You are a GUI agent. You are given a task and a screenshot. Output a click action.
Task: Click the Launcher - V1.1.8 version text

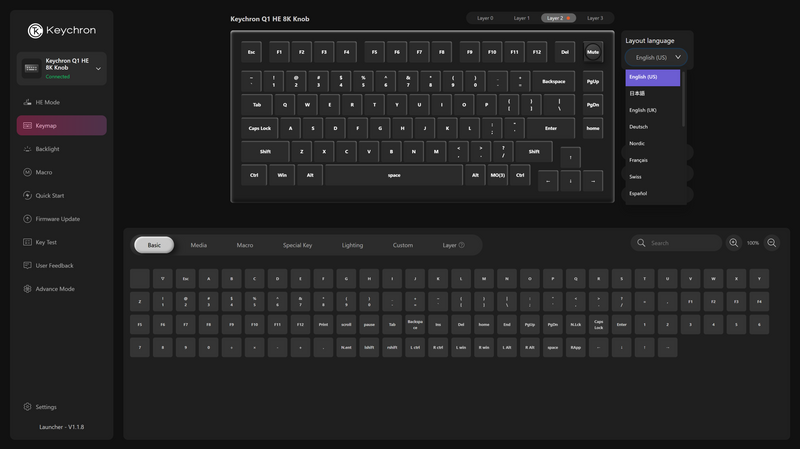pyautogui.click(x=62, y=427)
